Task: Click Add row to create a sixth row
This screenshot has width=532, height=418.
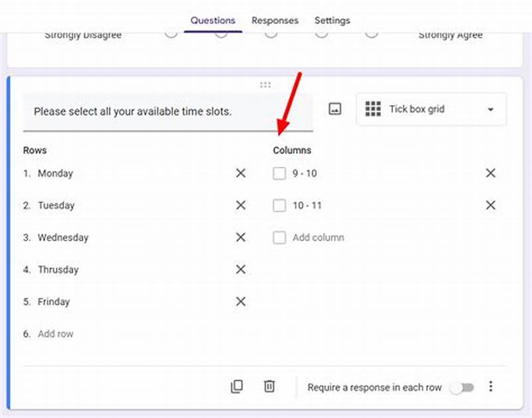Action: pos(56,334)
